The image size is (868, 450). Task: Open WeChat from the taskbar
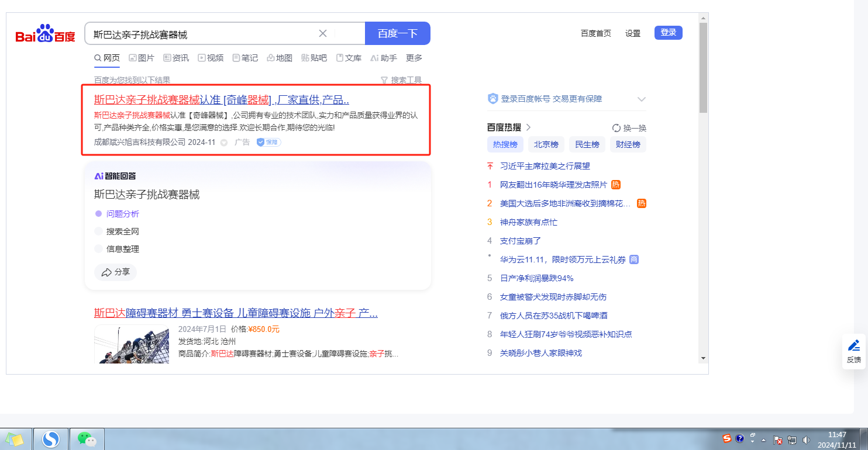click(87, 439)
